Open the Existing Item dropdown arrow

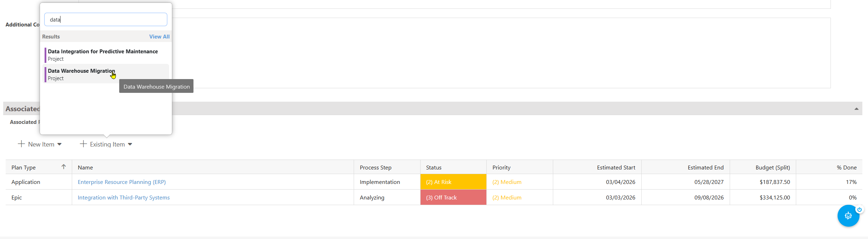[x=130, y=144]
